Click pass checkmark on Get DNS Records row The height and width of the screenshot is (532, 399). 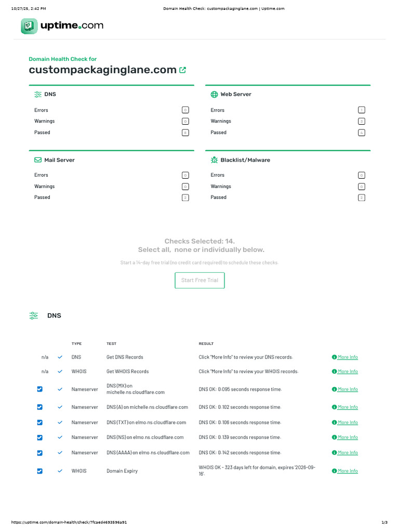pyautogui.click(x=60, y=357)
